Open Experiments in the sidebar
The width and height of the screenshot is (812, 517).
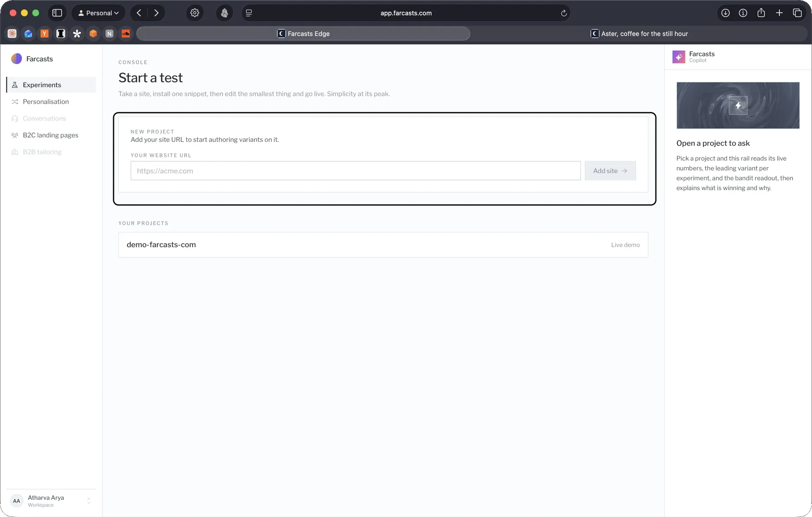coord(51,85)
